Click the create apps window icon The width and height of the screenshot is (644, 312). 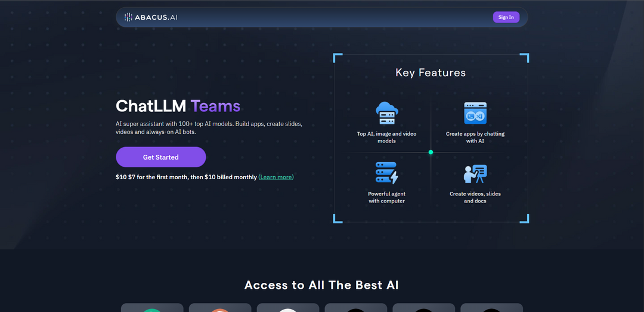click(x=475, y=113)
